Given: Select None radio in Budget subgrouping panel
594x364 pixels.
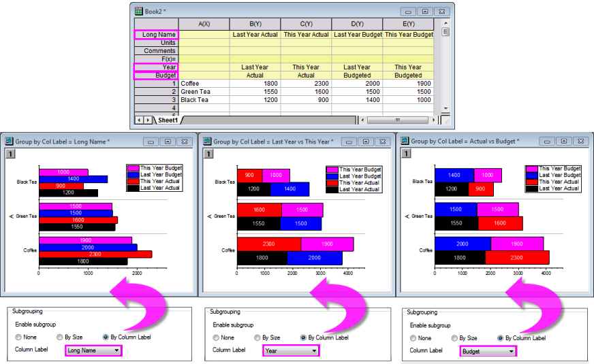Looking at the screenshot, I should (413, 338).
